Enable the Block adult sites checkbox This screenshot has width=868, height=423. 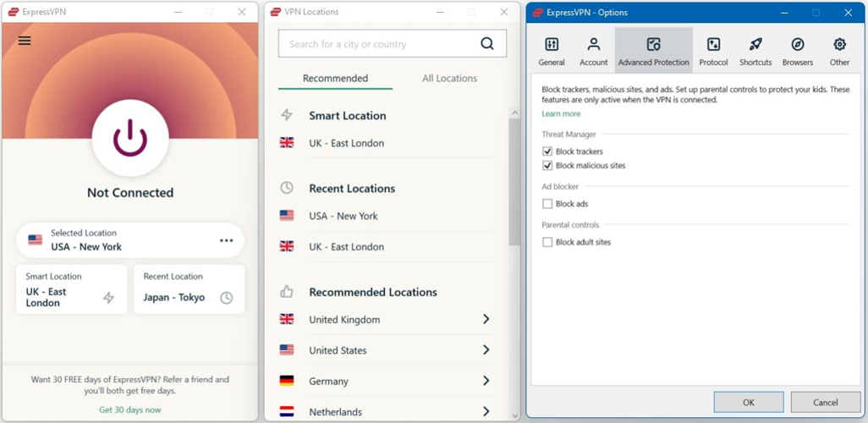pyautogui.click(x=547, y=242)
